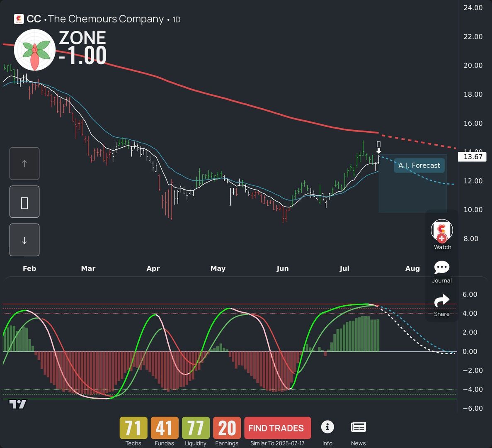Open the Techs score 71 badge
492x448 pixels.
(133, 428)
